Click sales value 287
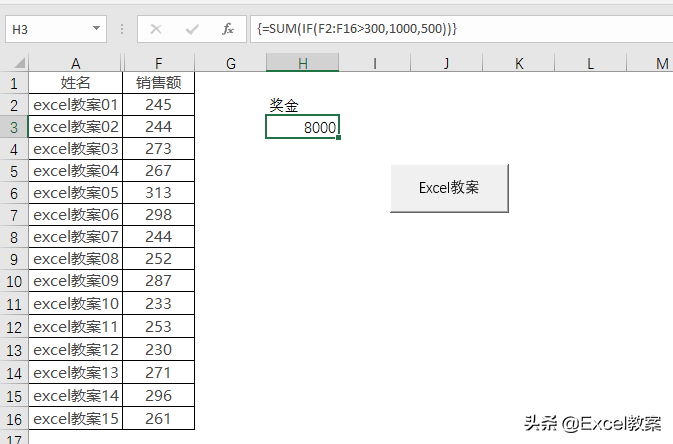Image resolution: width=673 pixels, height=444 pixels. pos(159,281)
